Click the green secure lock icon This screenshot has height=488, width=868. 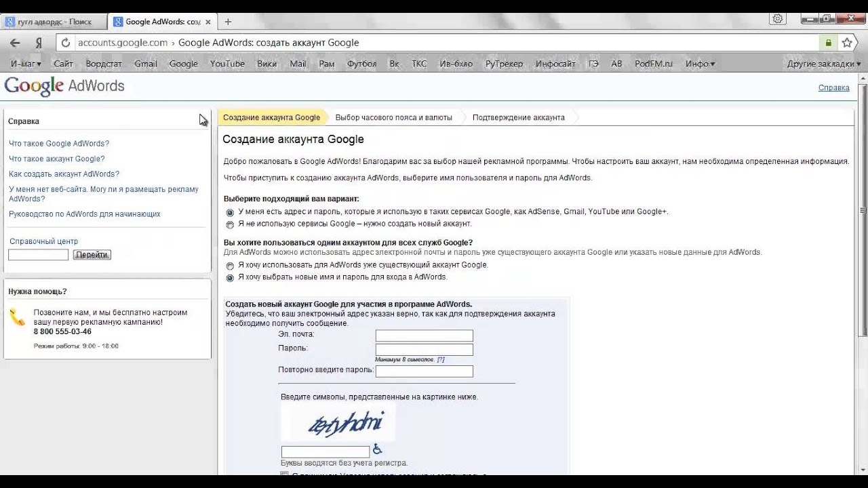coord(828,43)
